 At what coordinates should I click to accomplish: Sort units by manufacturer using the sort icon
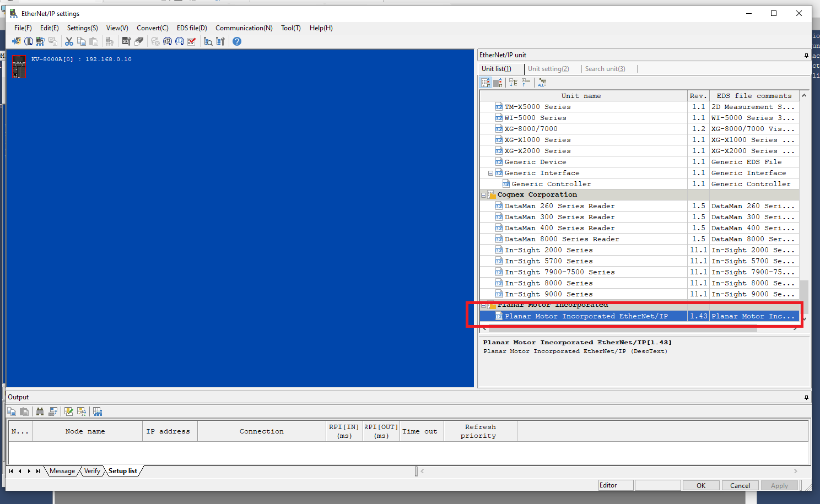(485, 82)
